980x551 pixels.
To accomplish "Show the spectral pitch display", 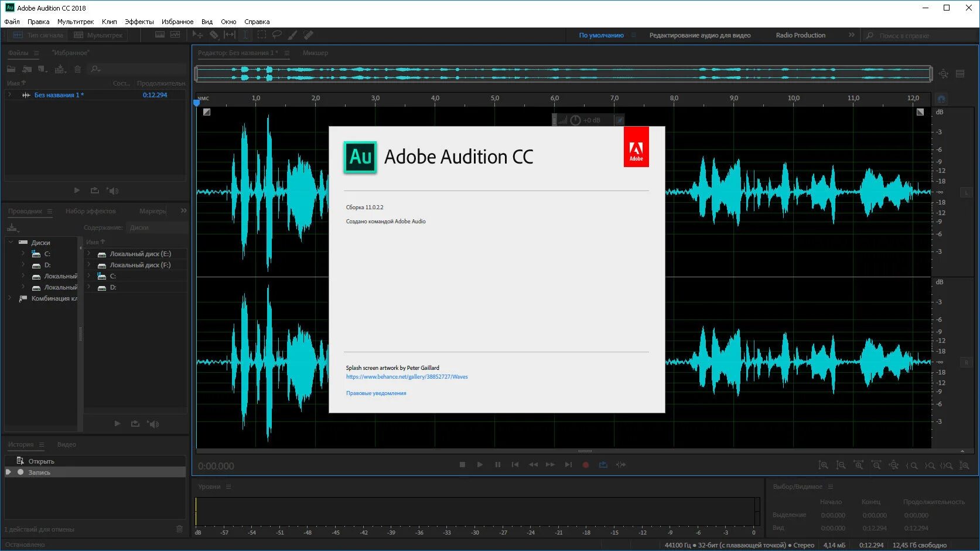I will point(175,35).
